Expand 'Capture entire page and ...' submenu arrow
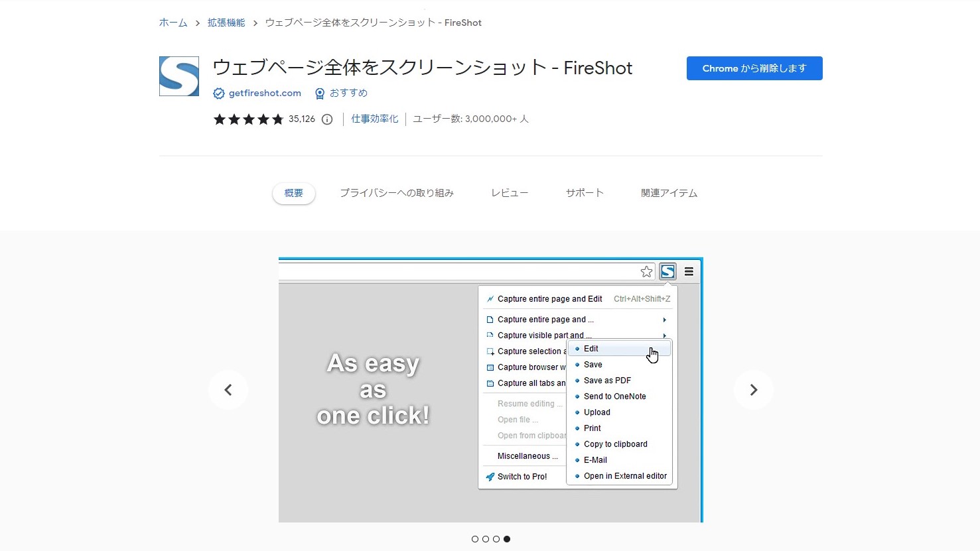This screenshot has height=551, width=980. 664,320
